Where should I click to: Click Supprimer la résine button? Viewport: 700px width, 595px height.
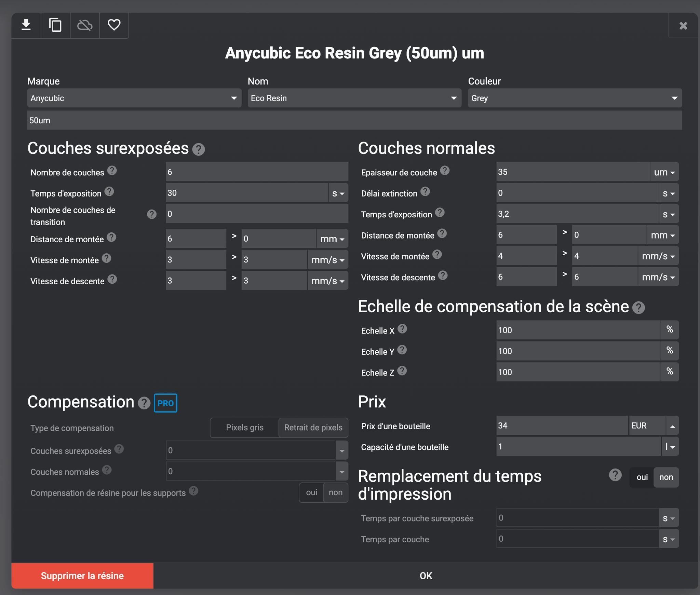point(82,576)
